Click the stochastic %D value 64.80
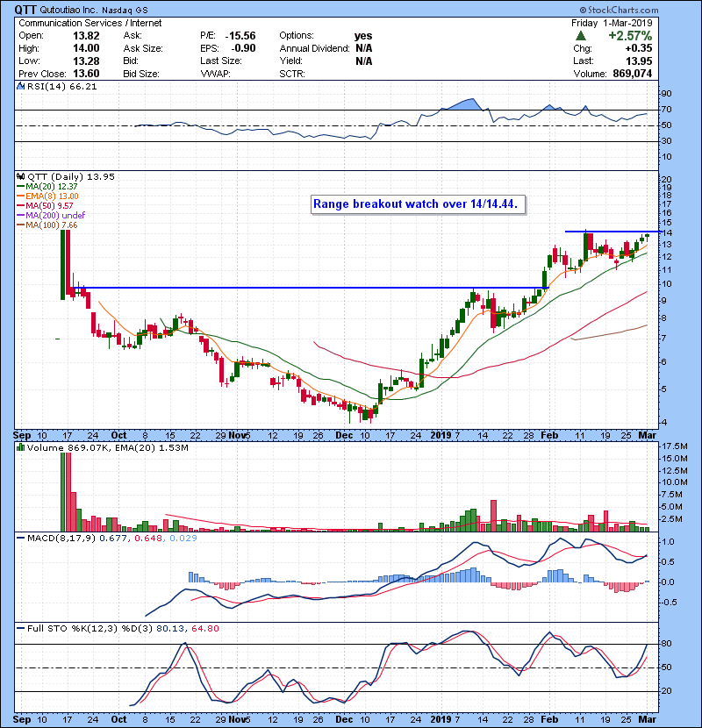Viewport: 702px width, 728px height. pos(204,629)
